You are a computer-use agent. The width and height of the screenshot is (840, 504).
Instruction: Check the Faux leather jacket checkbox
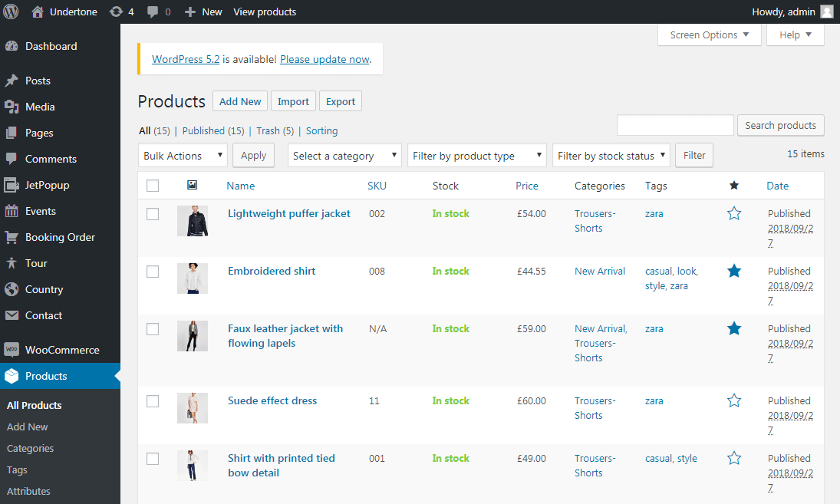tap(153, 329)
